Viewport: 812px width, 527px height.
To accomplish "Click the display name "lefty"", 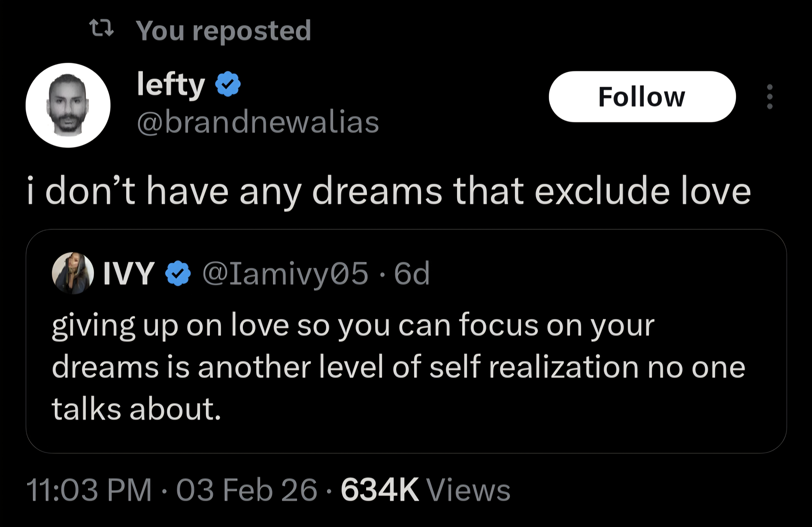I will [x=171, y=85].
